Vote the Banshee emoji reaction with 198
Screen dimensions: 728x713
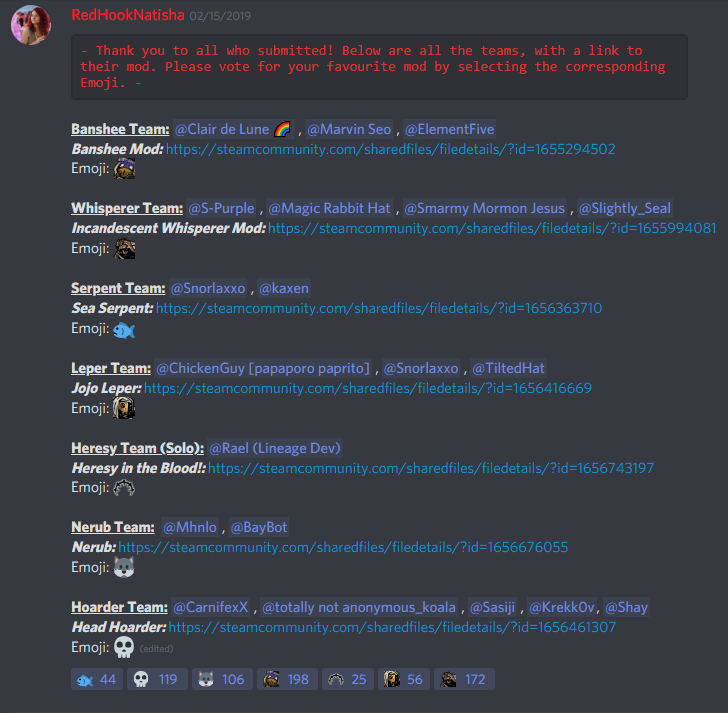[287, 679]
